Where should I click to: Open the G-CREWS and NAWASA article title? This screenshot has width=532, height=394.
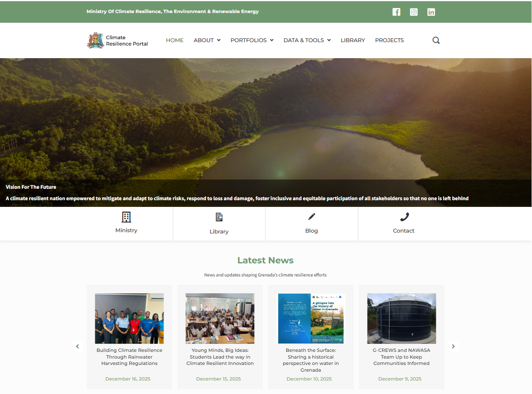[x=401, y=356]
